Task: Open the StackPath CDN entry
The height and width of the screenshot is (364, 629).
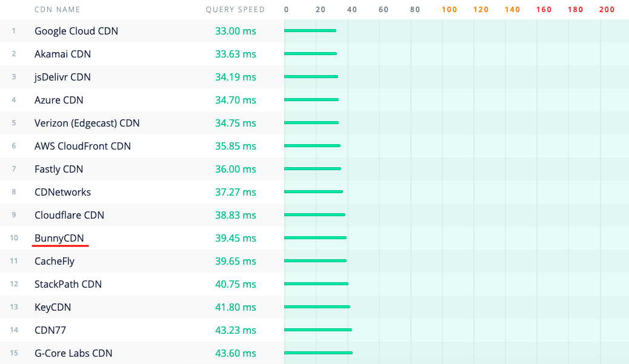Action: tap(68, 284)
